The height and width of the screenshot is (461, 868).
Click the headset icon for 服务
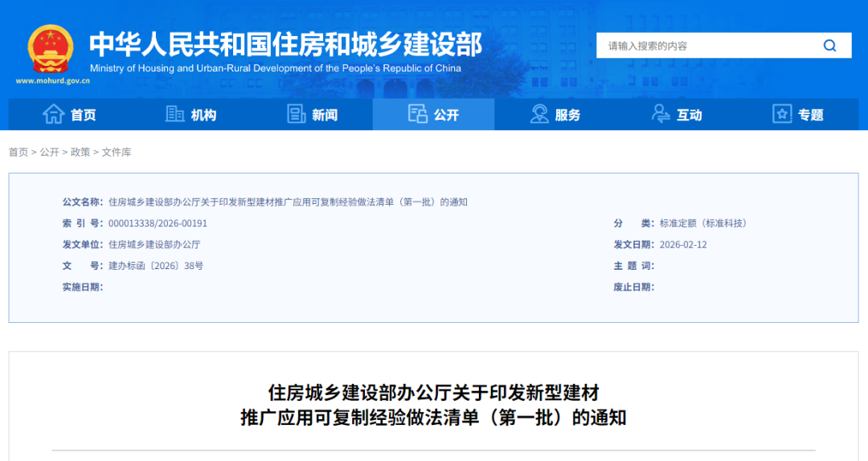click(539, 114)
